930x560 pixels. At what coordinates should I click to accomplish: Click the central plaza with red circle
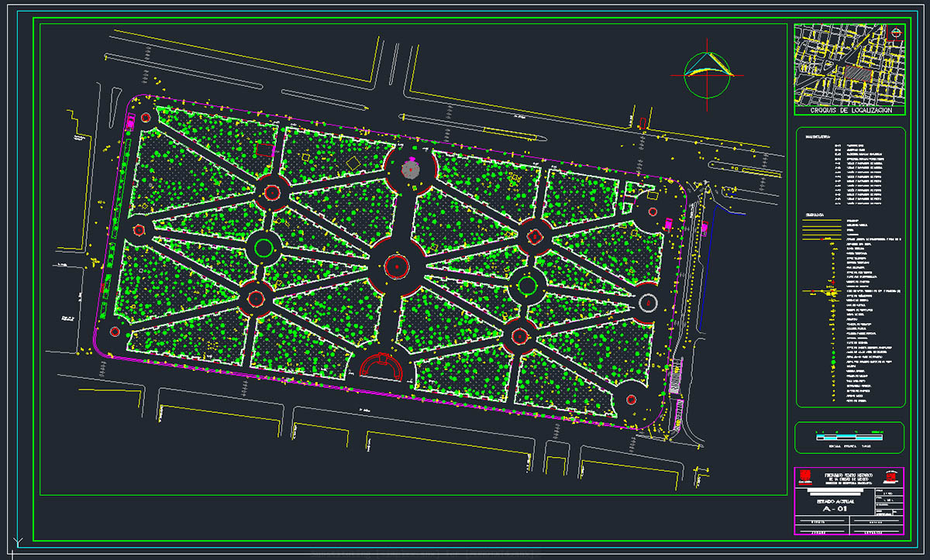[396, 266]
